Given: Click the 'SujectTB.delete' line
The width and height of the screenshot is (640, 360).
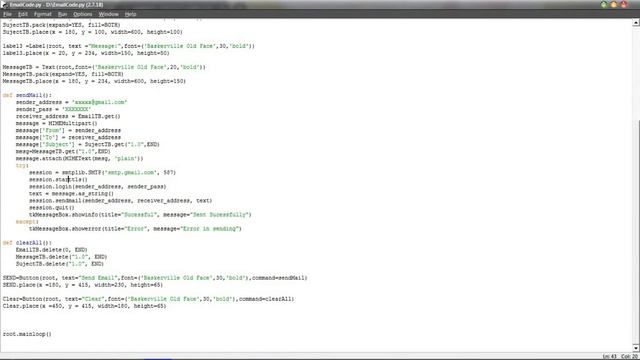Looking at the screenshot, I should coord(60,264).
